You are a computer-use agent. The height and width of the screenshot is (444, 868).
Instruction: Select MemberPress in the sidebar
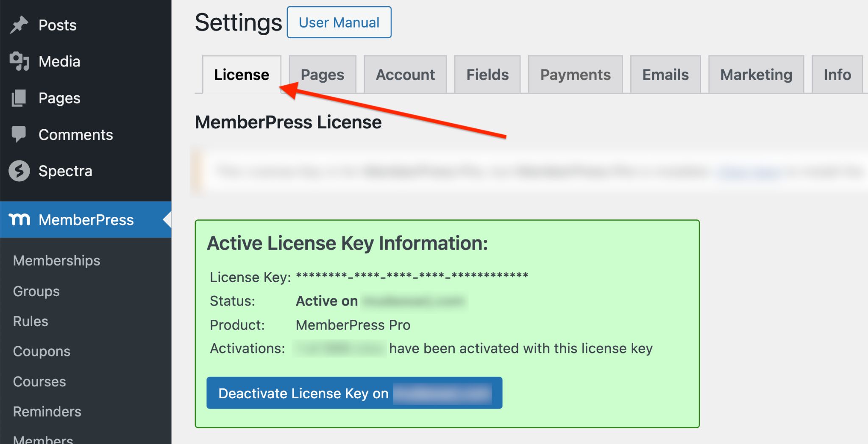(x=86, y=219)
